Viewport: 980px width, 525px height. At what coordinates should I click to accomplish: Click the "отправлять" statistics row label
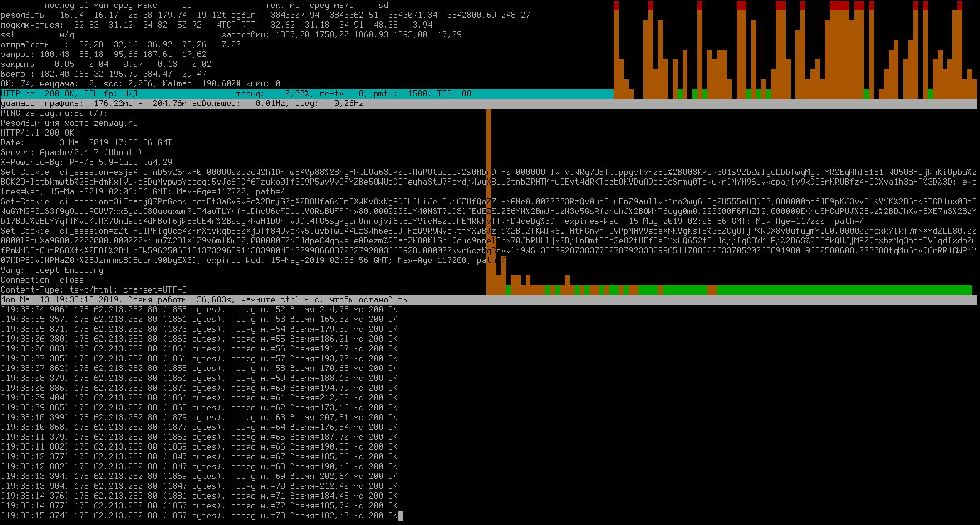coord(25,44)
